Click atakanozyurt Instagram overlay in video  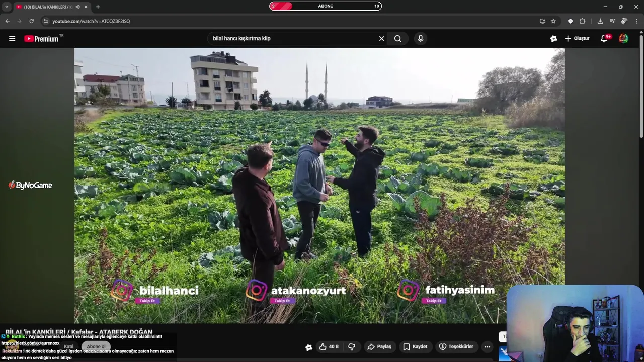click(295, 291)
